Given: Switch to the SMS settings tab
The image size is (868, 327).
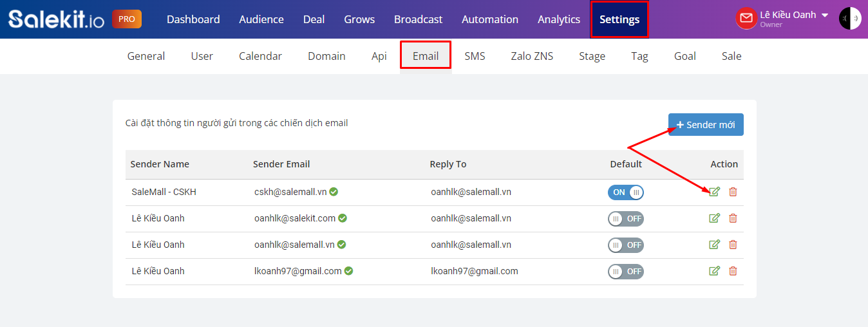Looking at the screenshot, I should [475, 56].
